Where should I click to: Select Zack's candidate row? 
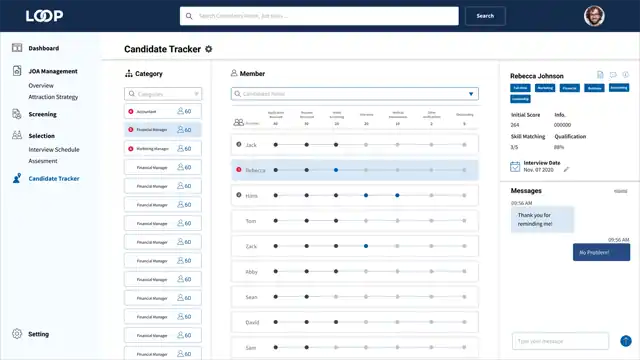pos(354,246)
